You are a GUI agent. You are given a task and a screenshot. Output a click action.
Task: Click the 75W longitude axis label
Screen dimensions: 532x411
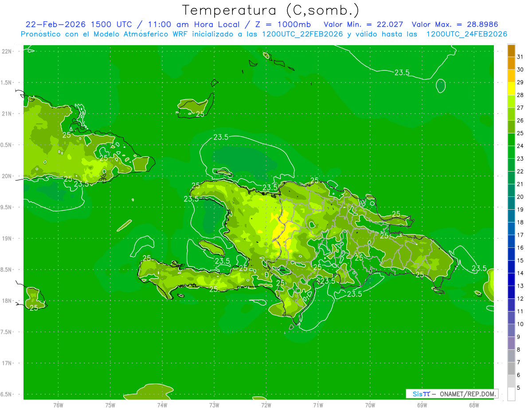click(x=110, y=405)
